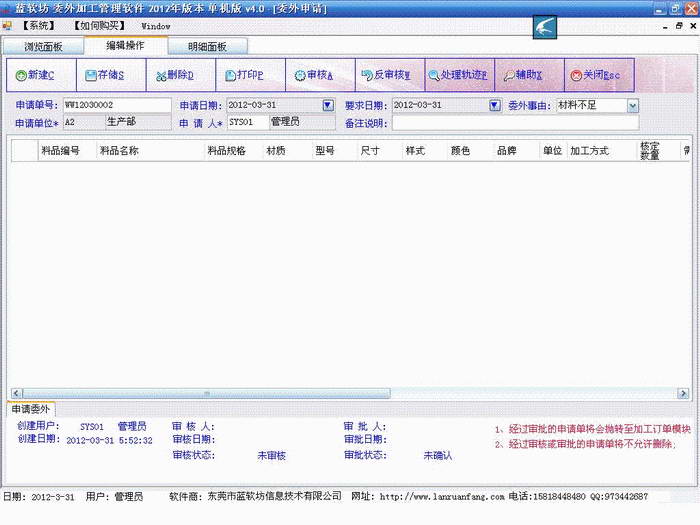Screen dimensions: 700x525
Task: Click the 材质 column header
Action: tap(288, 151)
